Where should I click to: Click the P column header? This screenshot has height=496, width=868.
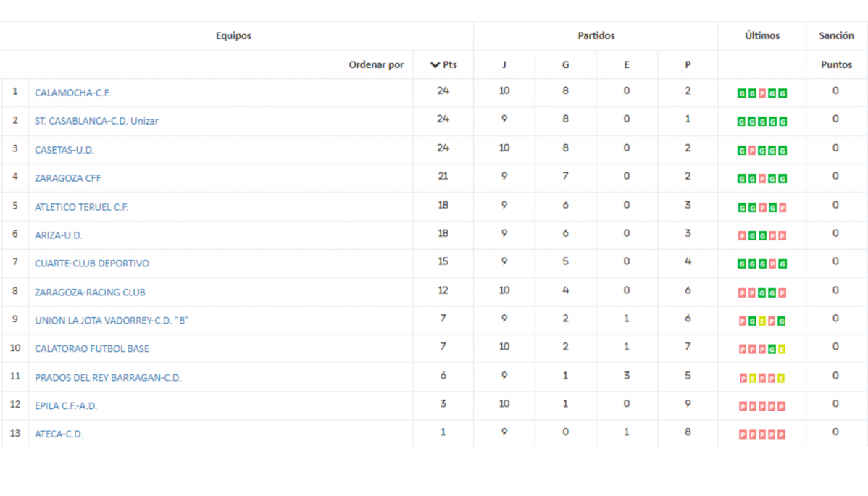click(x=688, y=64)
